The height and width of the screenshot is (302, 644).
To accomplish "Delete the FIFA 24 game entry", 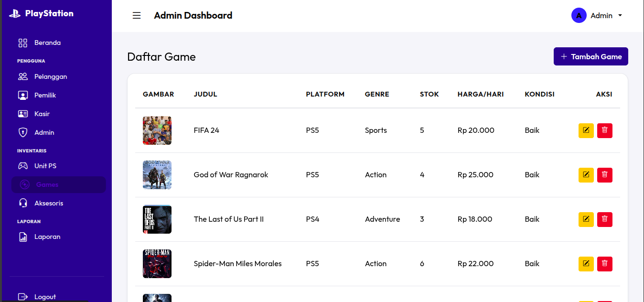I will point(605,130).
